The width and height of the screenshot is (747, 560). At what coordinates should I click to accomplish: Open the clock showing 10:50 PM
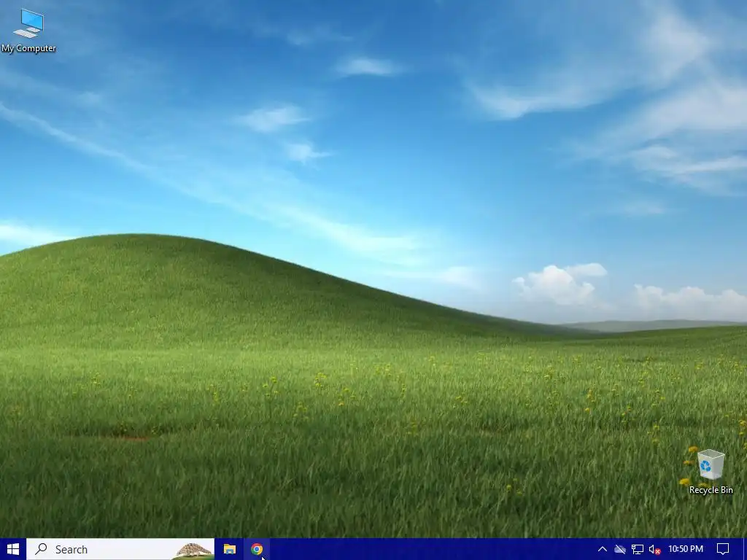pos(686,549)
